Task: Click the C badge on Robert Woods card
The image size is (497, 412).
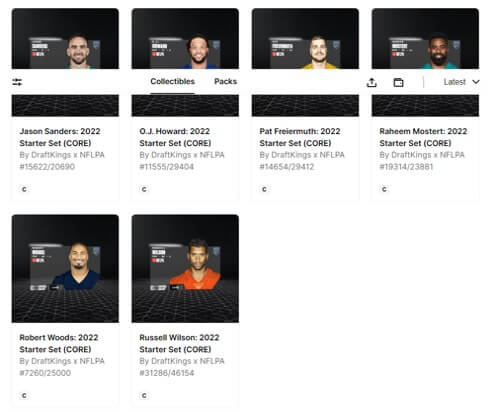Action: click(x=24, y=396)
